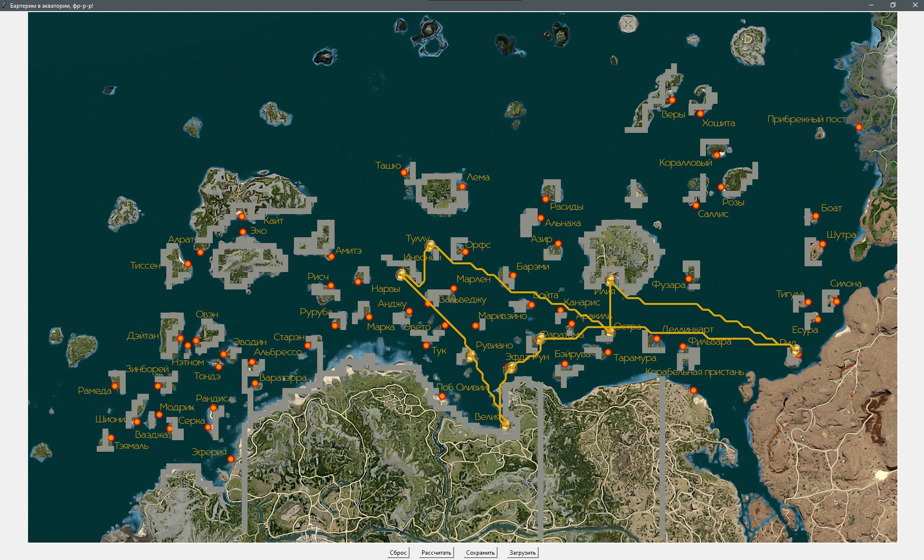Select the Тэямаль label text
Viewport: 924px width, 560px height.
(132, 446)
